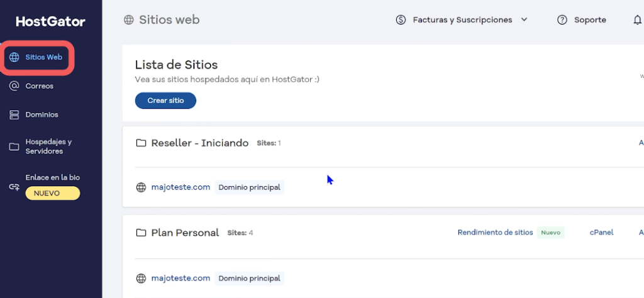The height and width of the screenshot is (298, 644).
Task: Select the Reseller - Iniciando heading
Action: (x=199, y=143)
